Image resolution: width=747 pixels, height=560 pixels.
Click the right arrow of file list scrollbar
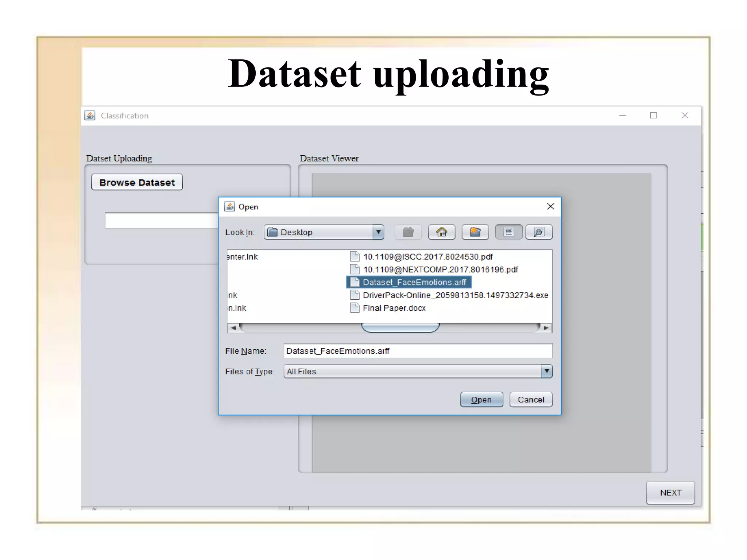(546, 328)
